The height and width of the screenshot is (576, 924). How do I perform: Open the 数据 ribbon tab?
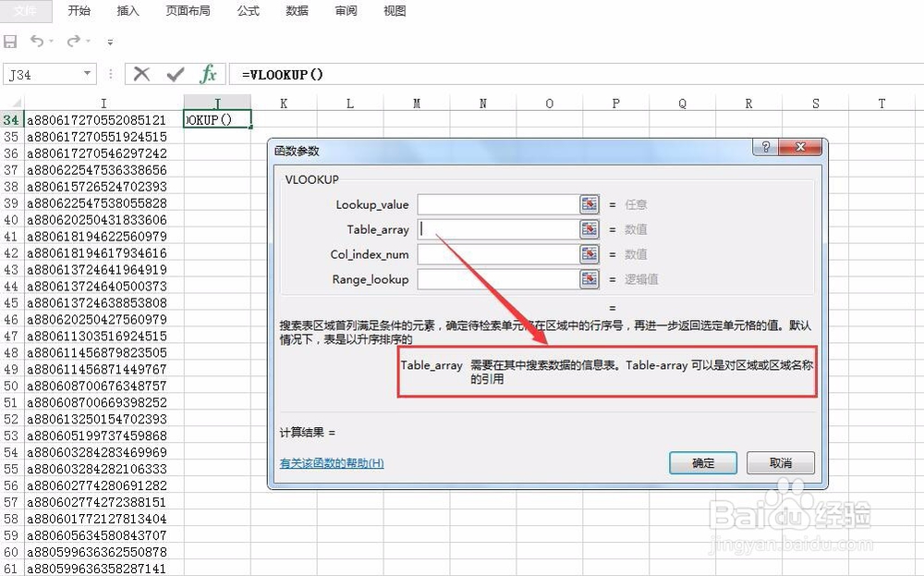tap(297, 11)
